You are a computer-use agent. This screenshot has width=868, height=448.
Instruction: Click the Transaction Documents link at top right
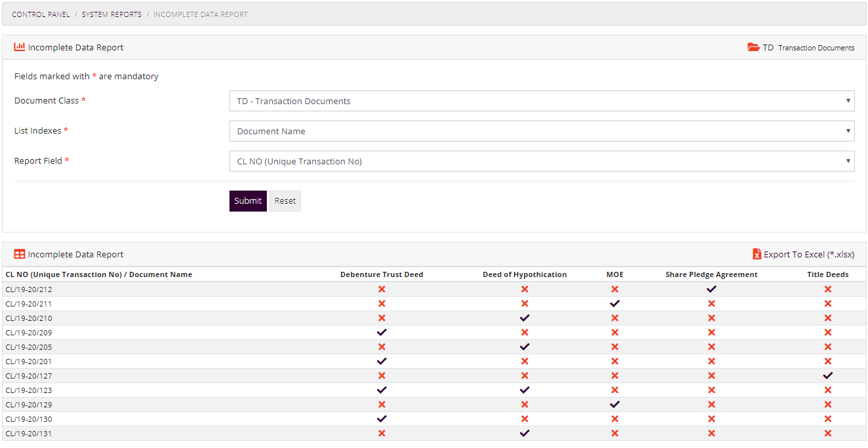(816, 48)
